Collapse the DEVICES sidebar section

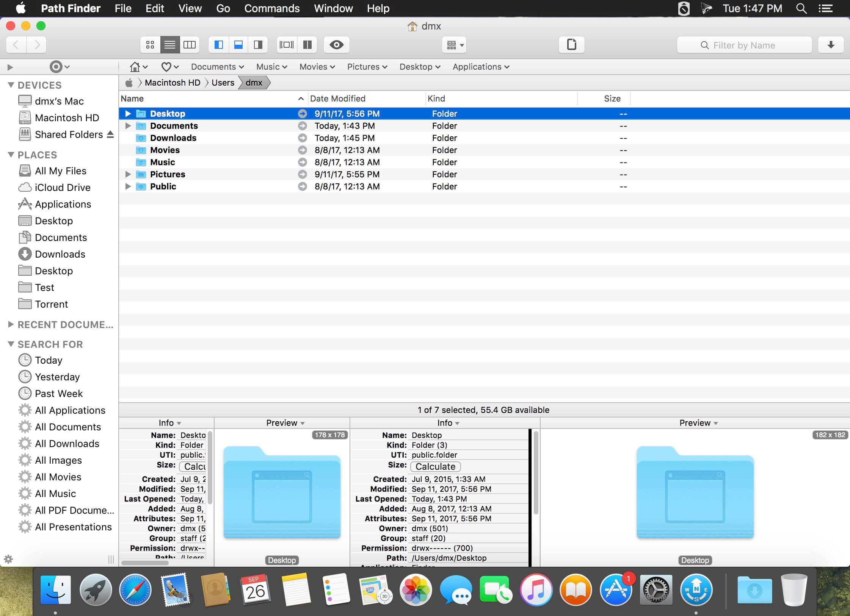pos(11,85)
